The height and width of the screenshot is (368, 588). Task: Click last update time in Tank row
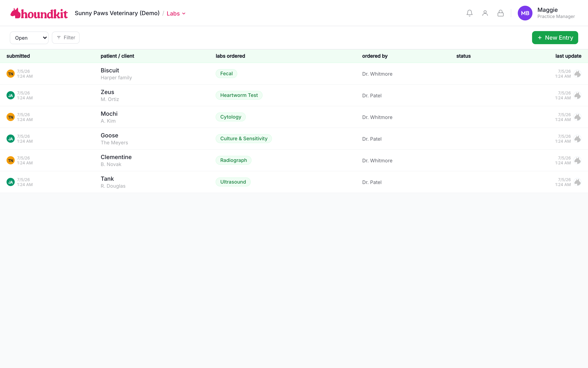pyautogui.click(x=563, y=182)
